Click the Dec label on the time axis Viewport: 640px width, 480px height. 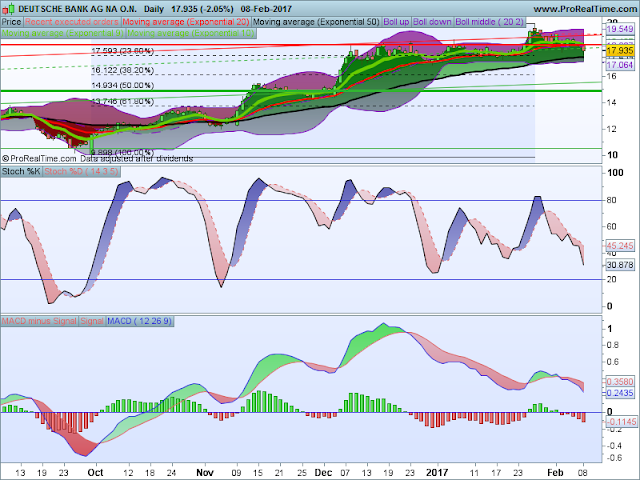pyautogui.click(x=323, y=472)
